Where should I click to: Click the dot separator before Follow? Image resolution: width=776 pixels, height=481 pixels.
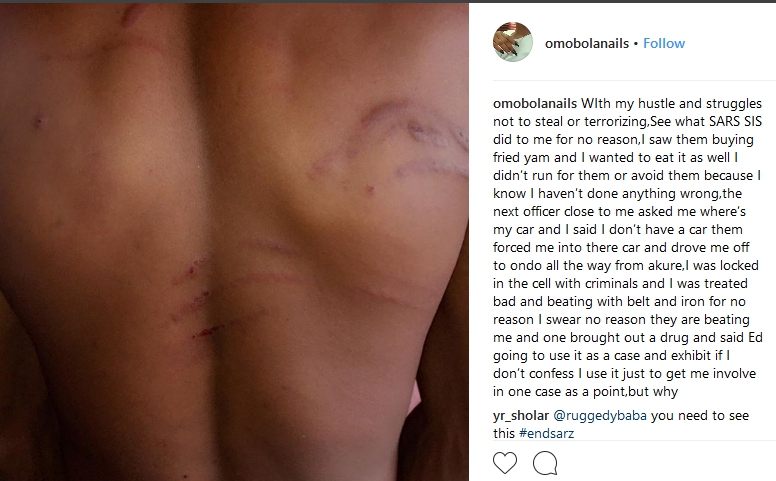[636, 44]
